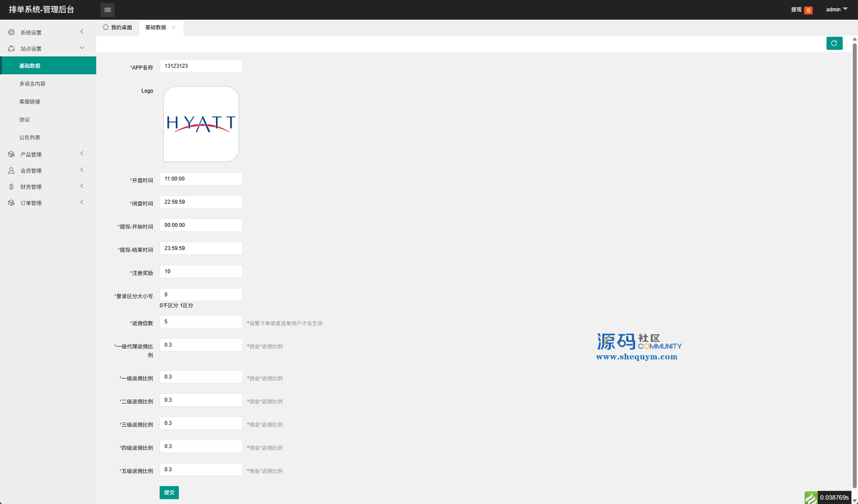Screen dimensions: 858x504
Task: Click the 会员管理 user icon
Action: [11, 170]
